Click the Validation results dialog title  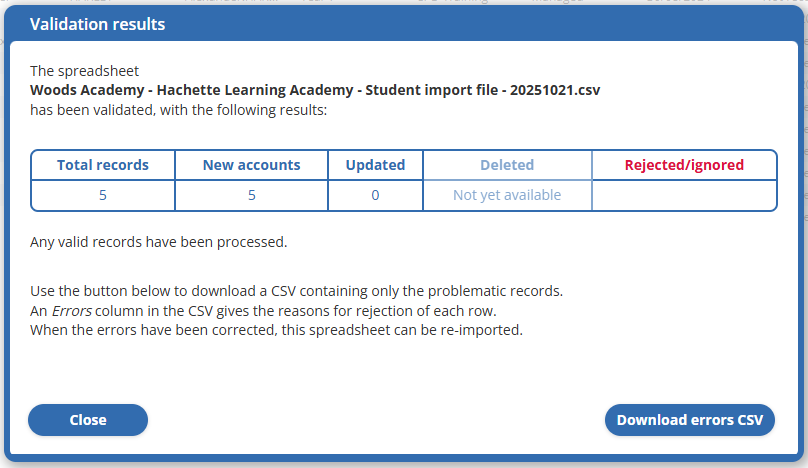(x=98, y=24)
